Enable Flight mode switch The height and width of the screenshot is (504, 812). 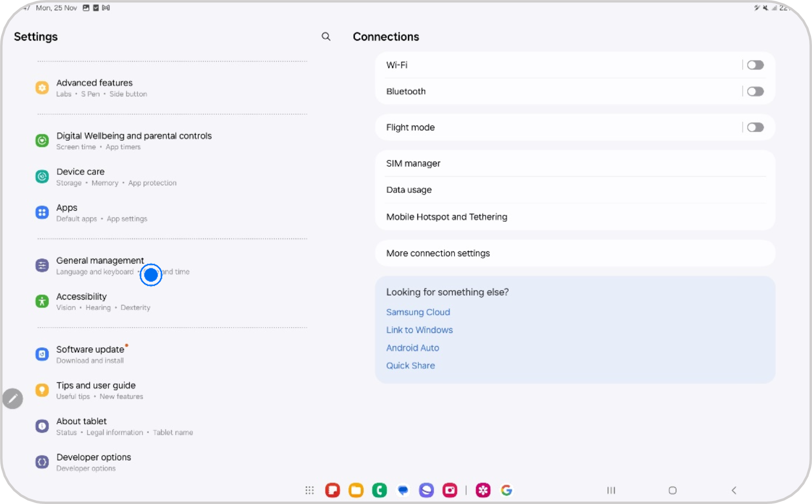tap(755, 127)
